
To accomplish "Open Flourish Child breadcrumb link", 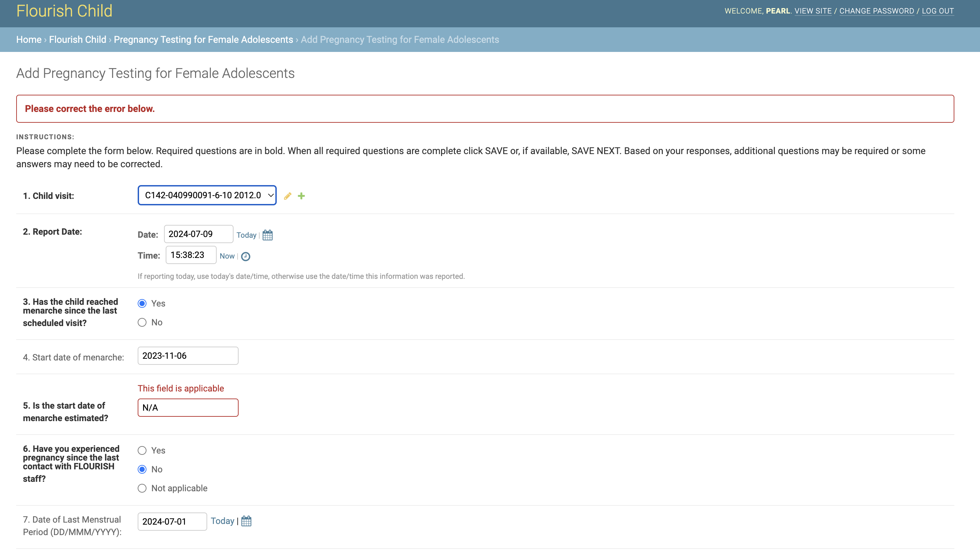I will coord(78,39).
